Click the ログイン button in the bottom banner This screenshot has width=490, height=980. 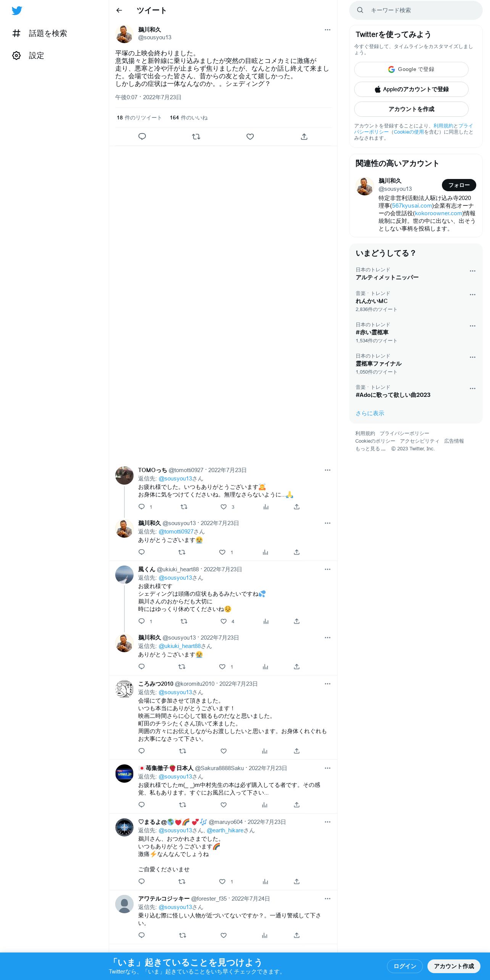pos(405,966)
